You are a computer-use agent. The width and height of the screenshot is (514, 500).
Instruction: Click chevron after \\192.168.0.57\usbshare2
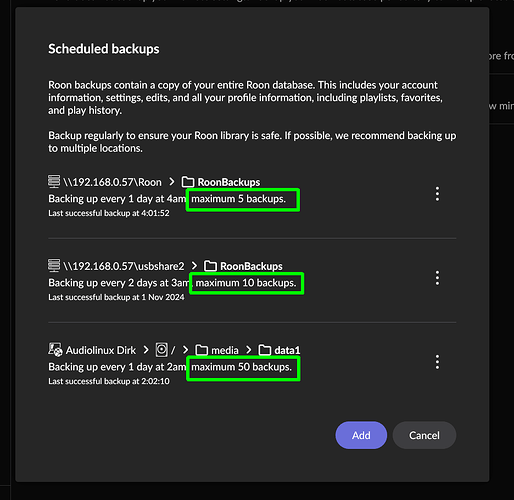point(194,266)
